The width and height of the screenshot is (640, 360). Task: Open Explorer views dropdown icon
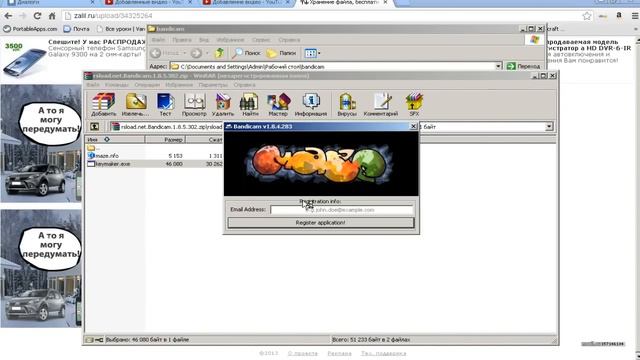coord(312,53)
